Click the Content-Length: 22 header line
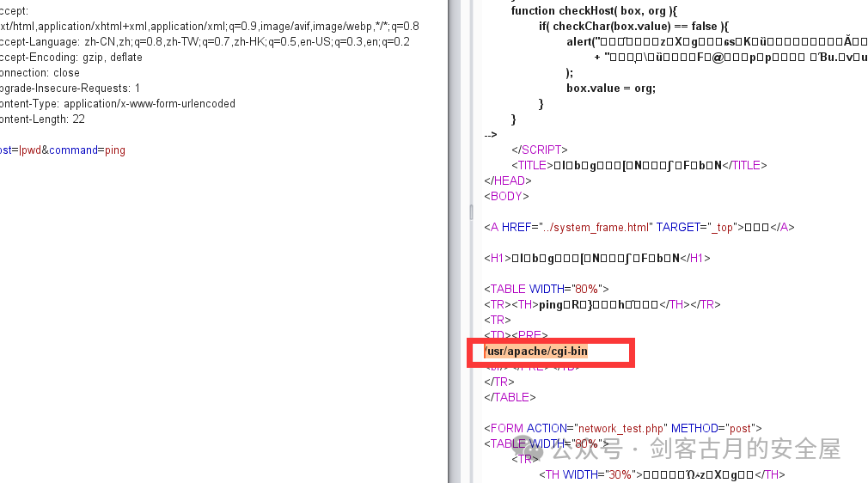 pos(42,119)
